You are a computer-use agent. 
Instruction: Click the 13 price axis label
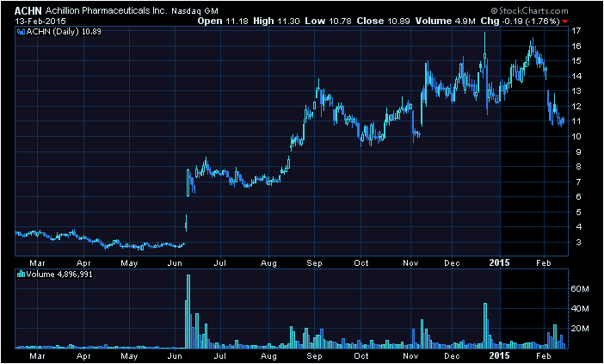coord(576,91)
